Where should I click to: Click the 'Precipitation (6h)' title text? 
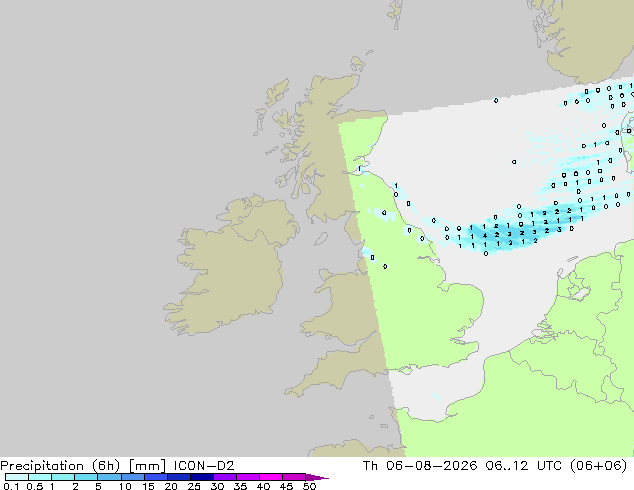pos(60,466)
